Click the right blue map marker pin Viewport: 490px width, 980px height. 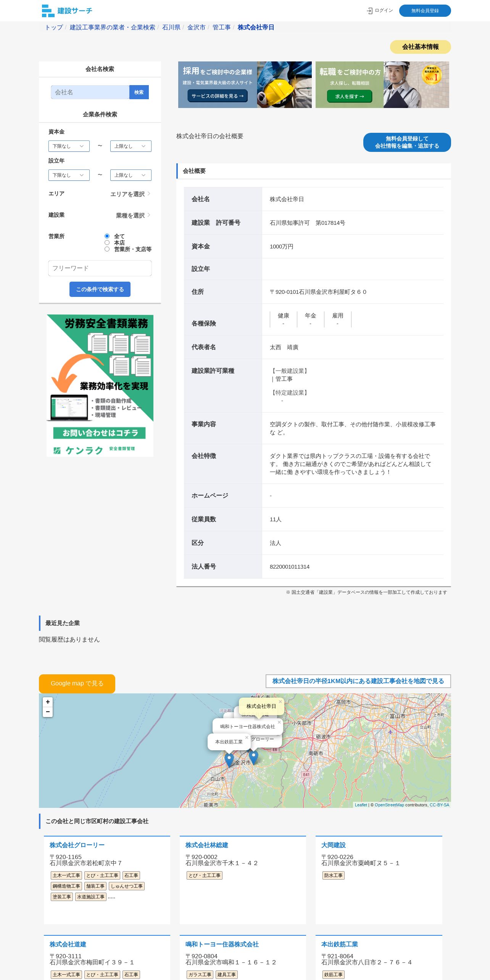253,757
